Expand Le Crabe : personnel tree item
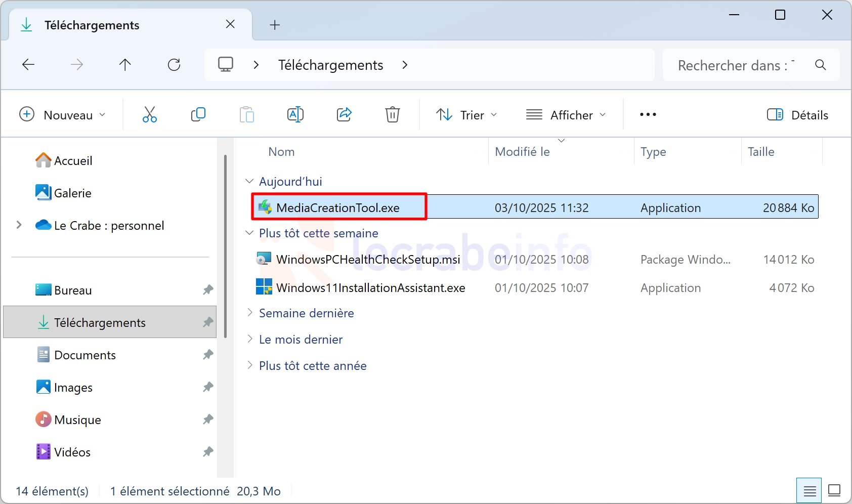This screenshot has height=504, width=852. [19, 225]
